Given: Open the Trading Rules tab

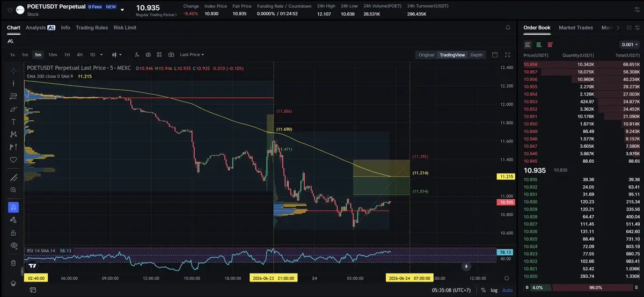Looking at the screenshot, I should 92,27.
